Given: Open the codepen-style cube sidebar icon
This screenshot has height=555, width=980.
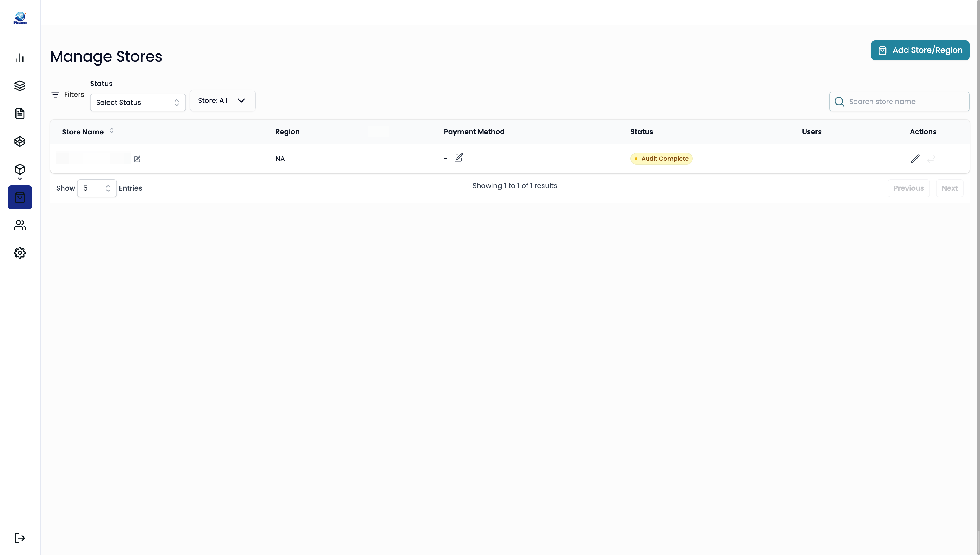Looking at the screenshot, I should pyautogui.click(x=20, y=141).
